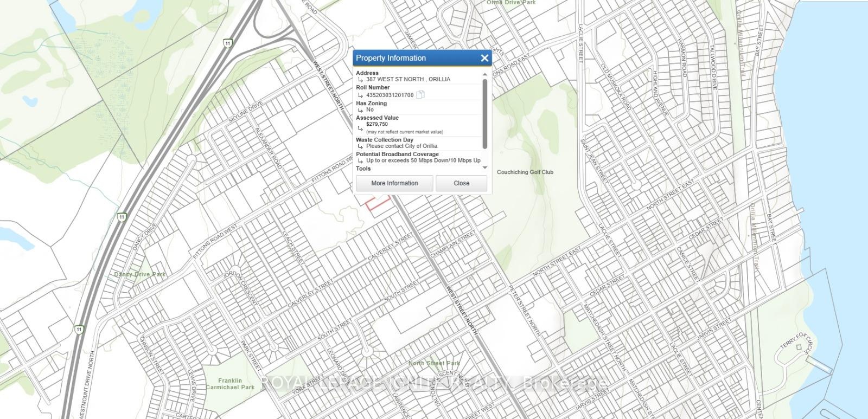Click the property details scrollbar thumb
The width and height of the screenshot is (868, 419).
pos(485,114)
